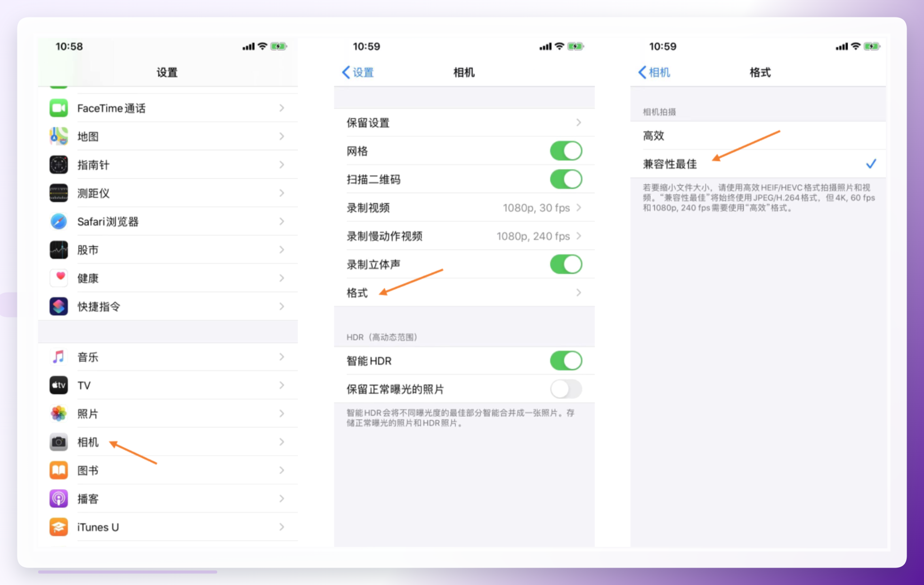
Task: Tap the 股市 stocks icon
Action: coord(58,250)
